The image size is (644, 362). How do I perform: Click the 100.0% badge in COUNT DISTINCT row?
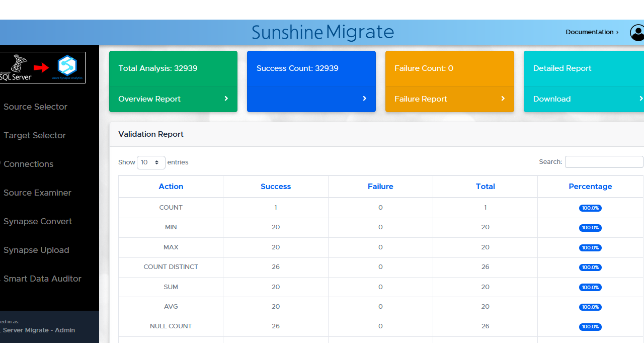click(x=590, y=267)
